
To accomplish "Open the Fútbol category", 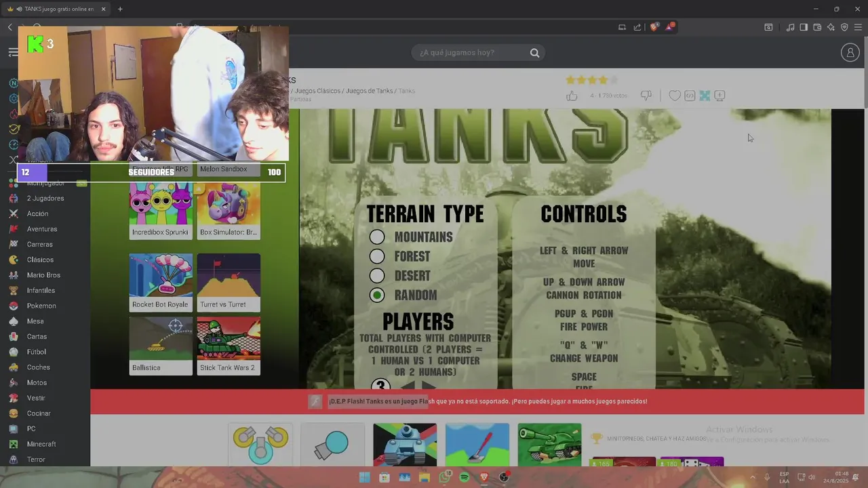I will tap(36, 352).
